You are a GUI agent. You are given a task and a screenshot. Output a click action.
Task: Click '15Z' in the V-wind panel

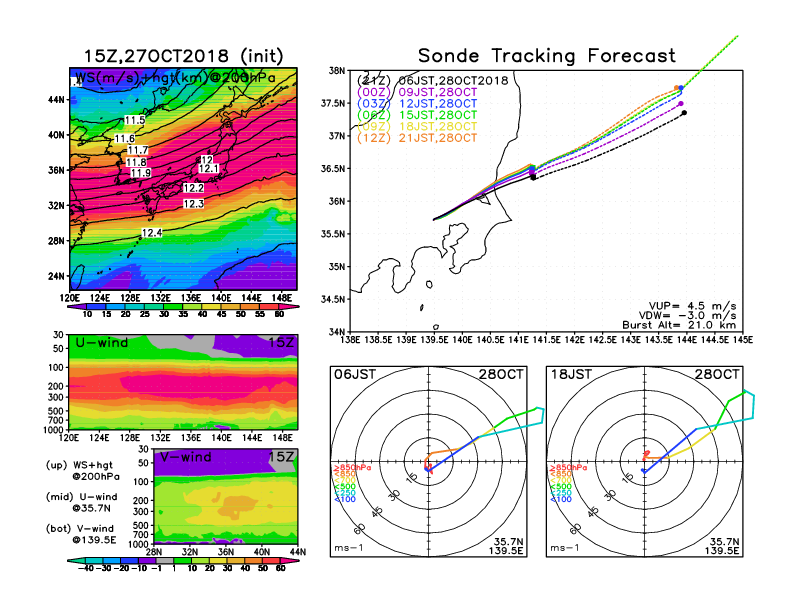click(281, 457)
